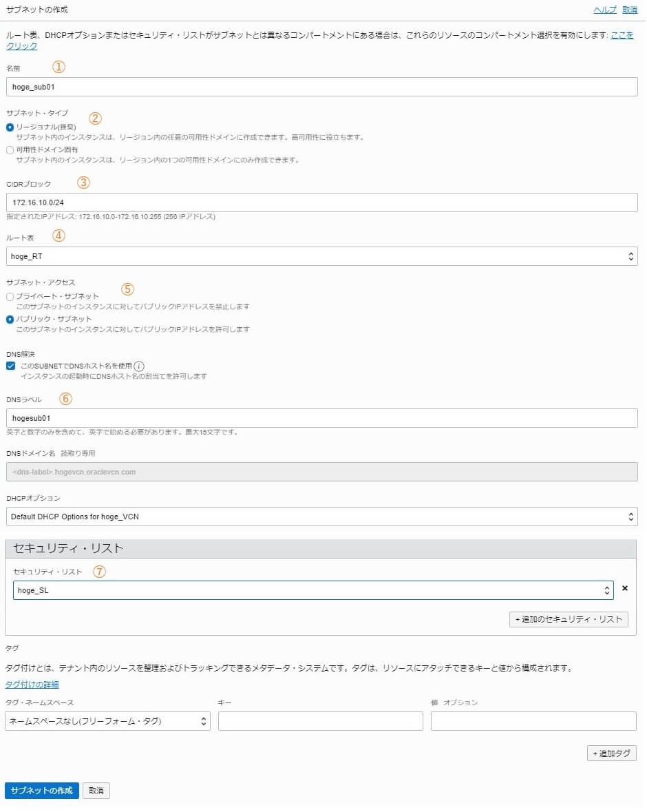Open the hoge_SL security list dropdown
647x812 pixels.
[x=313, y=590]
